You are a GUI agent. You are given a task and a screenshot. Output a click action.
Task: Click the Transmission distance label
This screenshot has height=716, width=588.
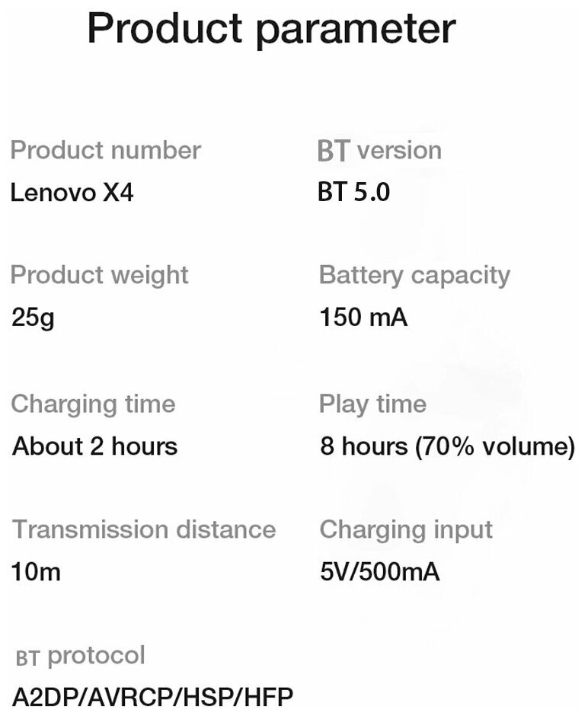[143, 529]
